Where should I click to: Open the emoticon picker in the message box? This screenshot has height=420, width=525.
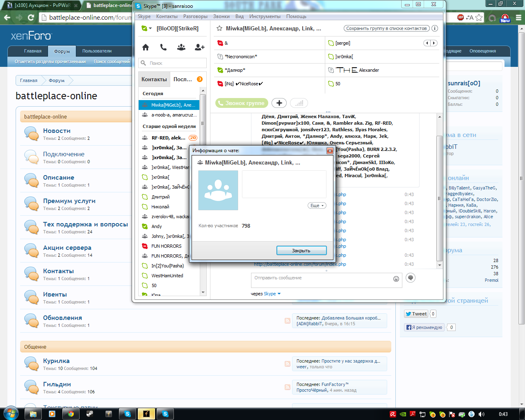(396, 279)
